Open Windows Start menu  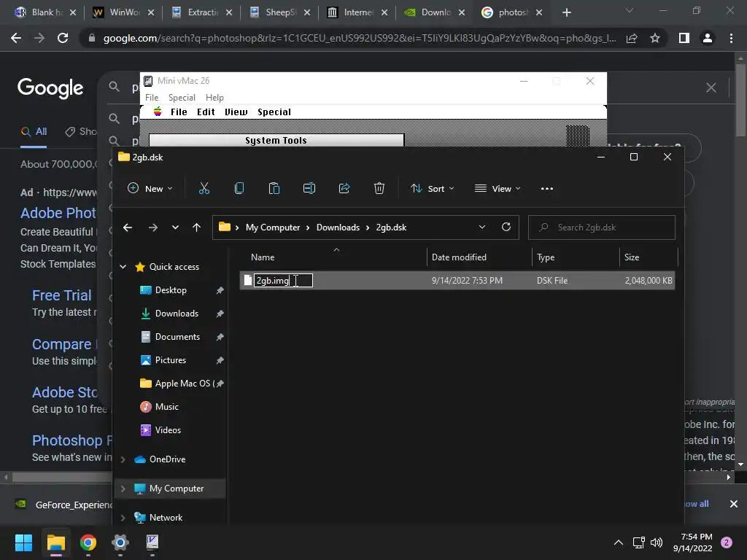click(23, 542)
